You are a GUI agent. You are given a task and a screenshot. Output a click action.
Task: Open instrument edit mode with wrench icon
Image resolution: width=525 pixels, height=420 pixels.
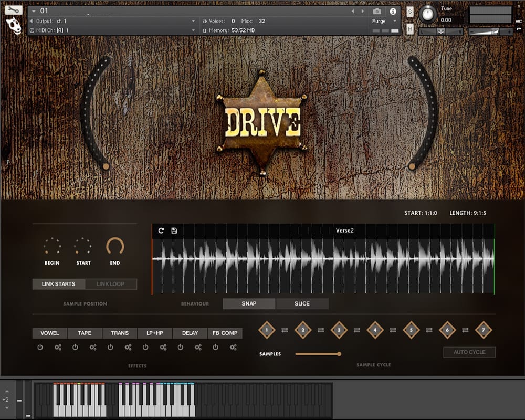pyautogui.click(x=13, y=9)
